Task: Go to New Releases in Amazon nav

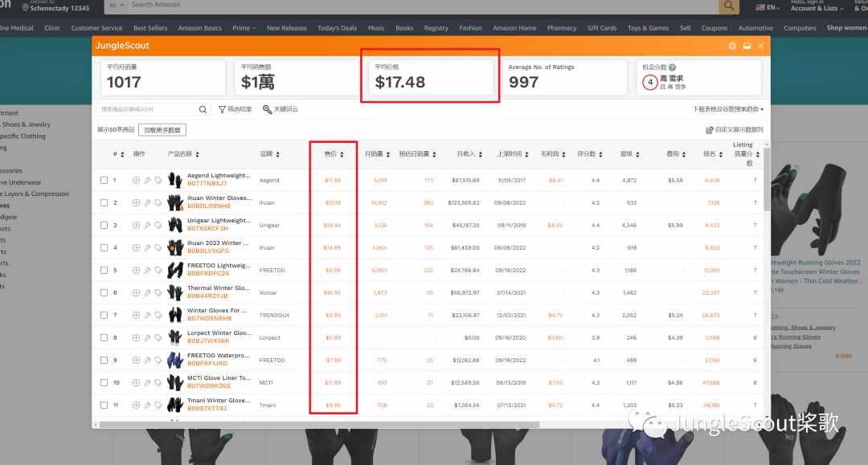Action: click(x=286, y=28)
